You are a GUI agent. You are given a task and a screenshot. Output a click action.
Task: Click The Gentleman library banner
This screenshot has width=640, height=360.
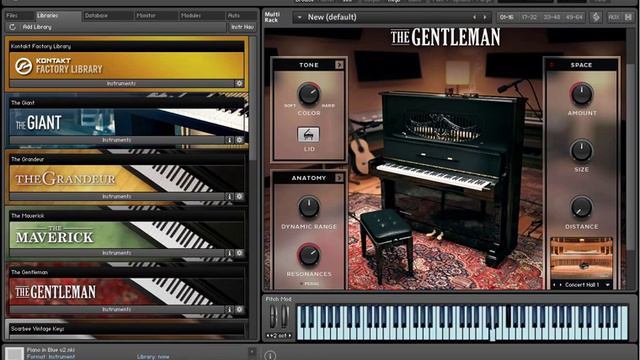point(127,291)
